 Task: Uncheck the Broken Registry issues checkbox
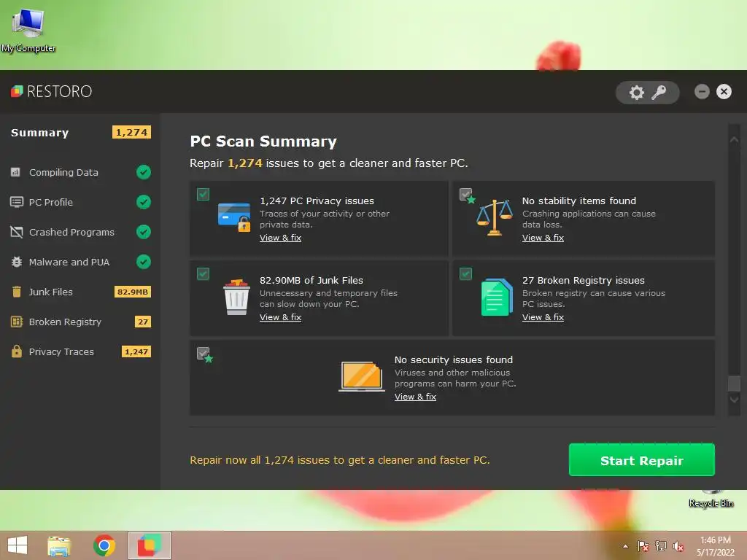click(465, 274)
